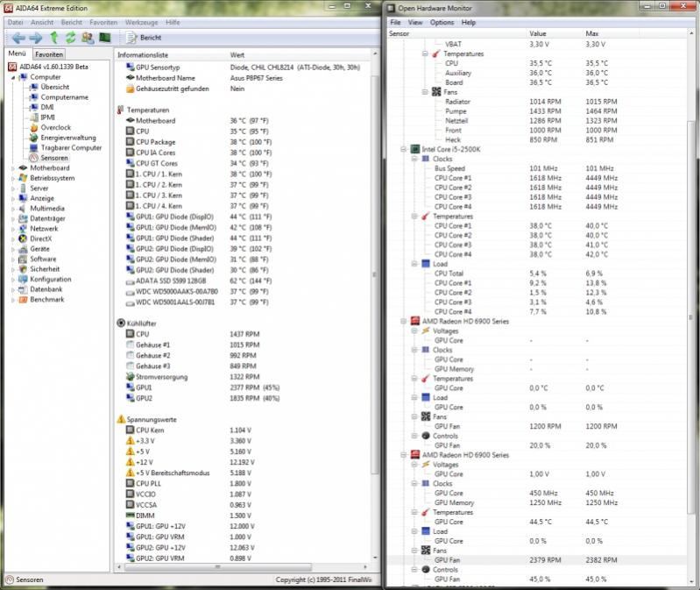Expand the Anzeige tree node
Screen dimensions: 700x590
[x=13, y=199]
